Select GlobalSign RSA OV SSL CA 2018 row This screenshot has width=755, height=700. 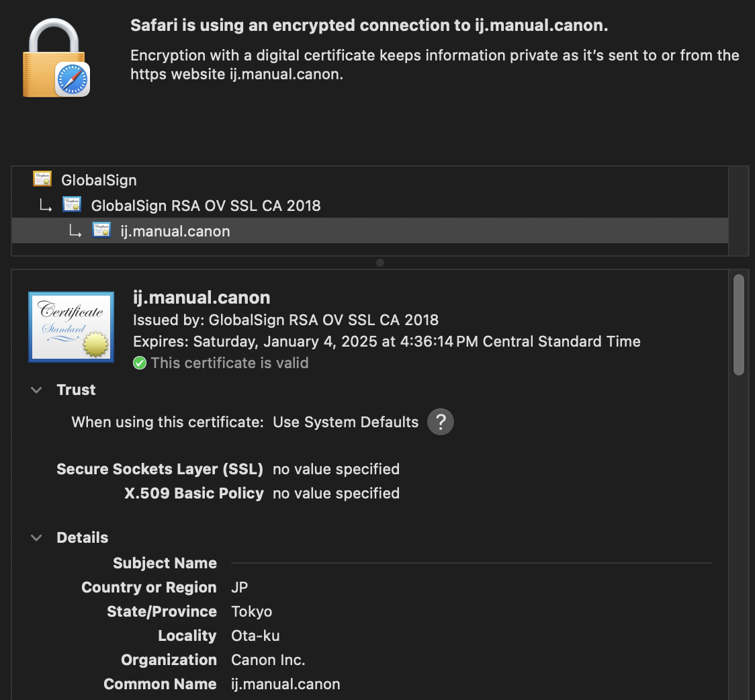pyautogui.click(x=206, y=206)
